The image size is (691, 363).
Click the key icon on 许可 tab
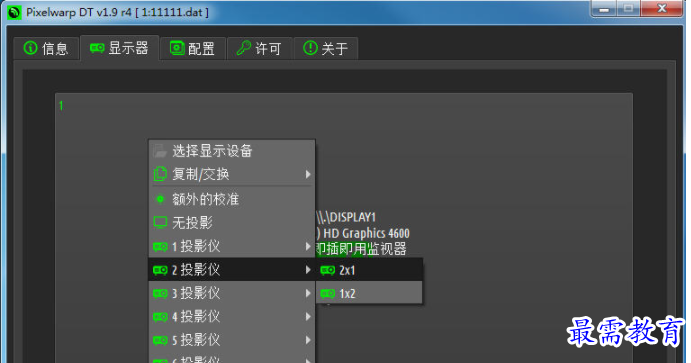pos(244,48)
